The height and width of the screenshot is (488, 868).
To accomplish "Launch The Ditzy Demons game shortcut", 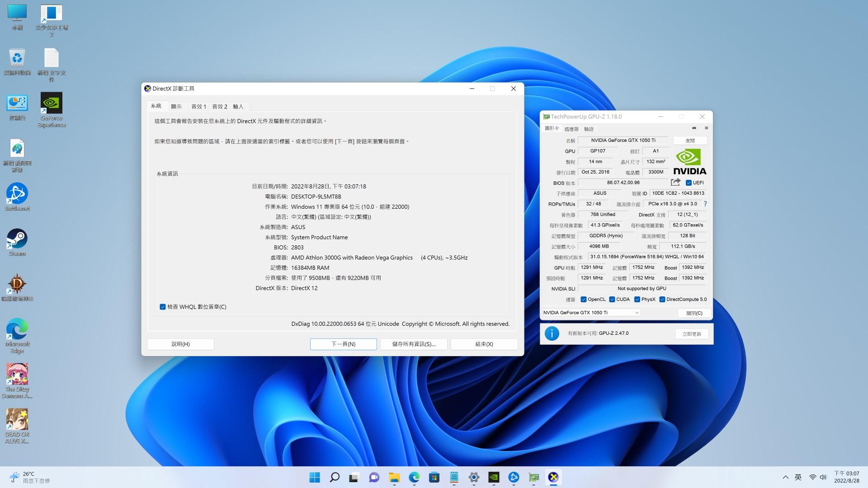I will pyautogui.click(x=17, y=381).
